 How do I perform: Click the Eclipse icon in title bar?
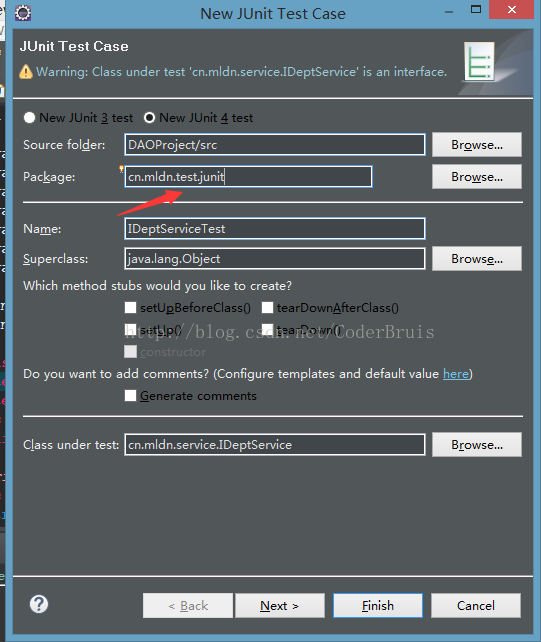[x=23, y=13]
